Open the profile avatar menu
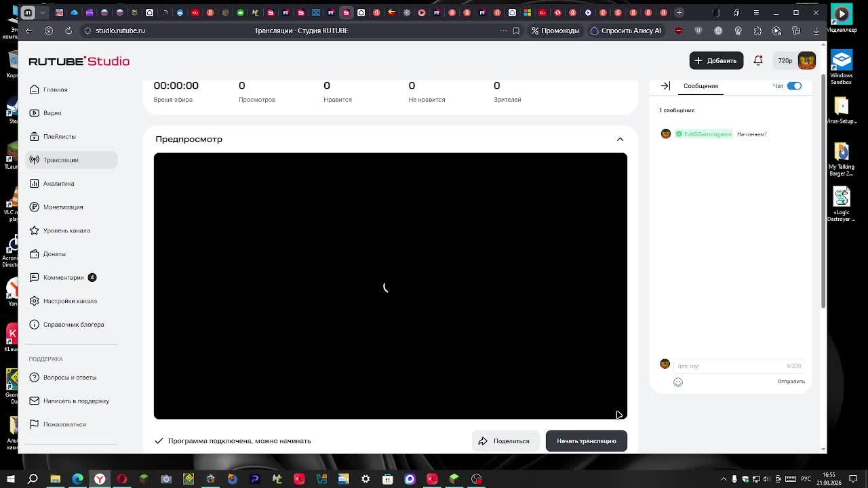This screenshot has width=868, height=488. 807,60
